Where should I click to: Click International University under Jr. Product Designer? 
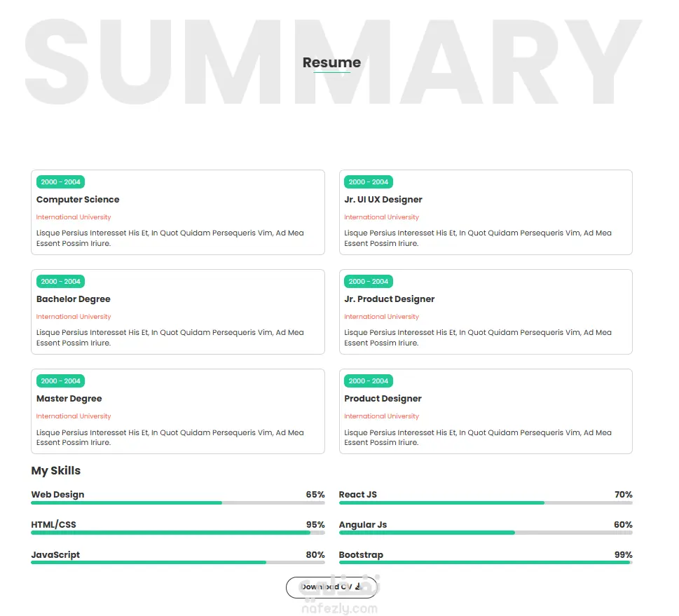(x=381, y=317)
